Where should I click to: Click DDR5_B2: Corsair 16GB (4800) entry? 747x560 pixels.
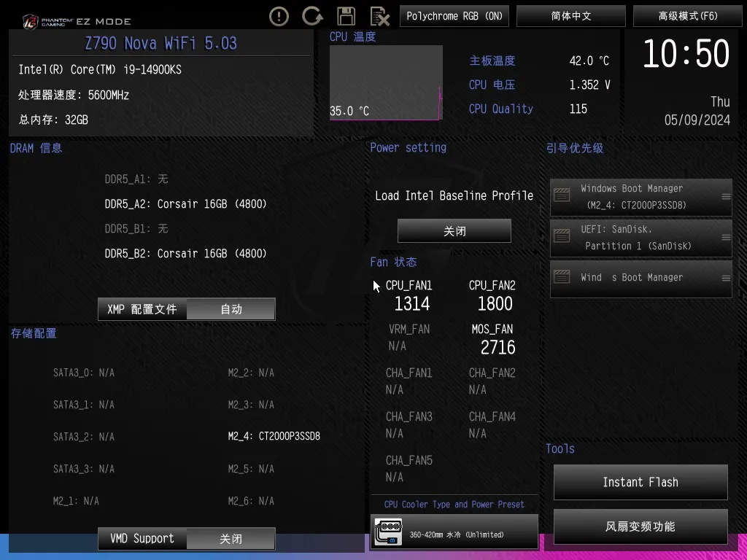[x=186, y=253]
